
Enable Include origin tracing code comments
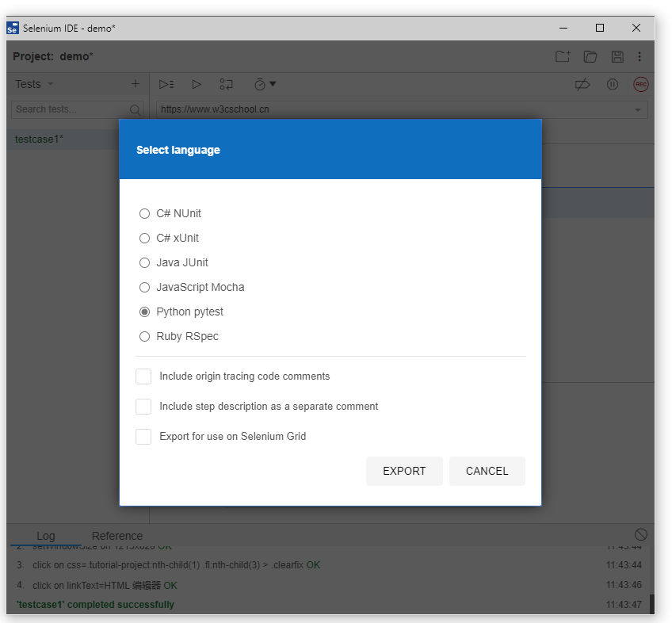(143, 376)
